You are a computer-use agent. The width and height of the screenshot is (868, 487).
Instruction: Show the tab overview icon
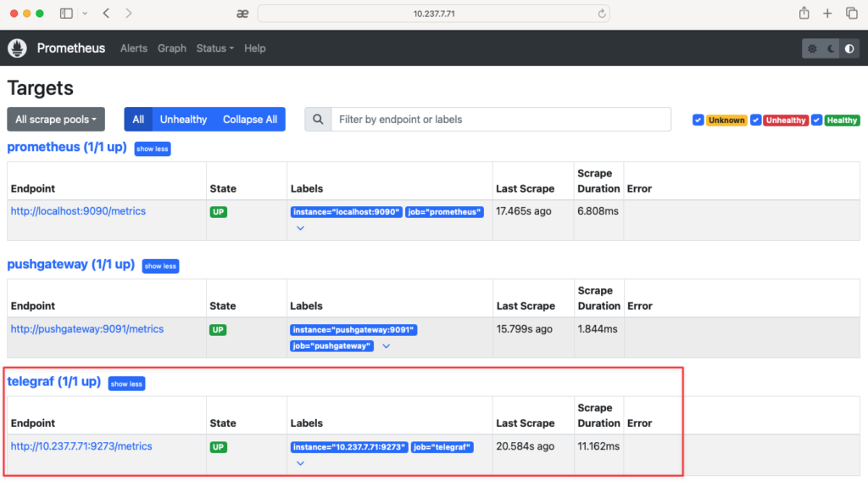point(851,14)
